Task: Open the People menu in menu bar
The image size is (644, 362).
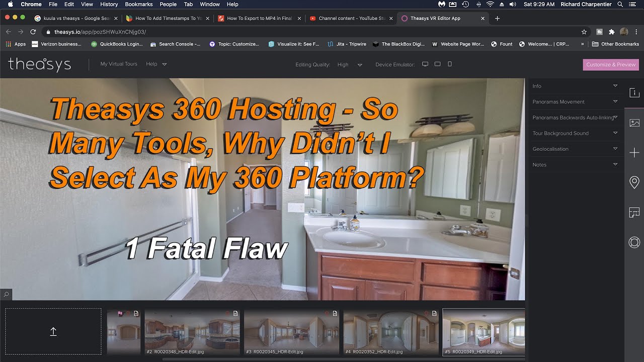Action: pos(168,4)
